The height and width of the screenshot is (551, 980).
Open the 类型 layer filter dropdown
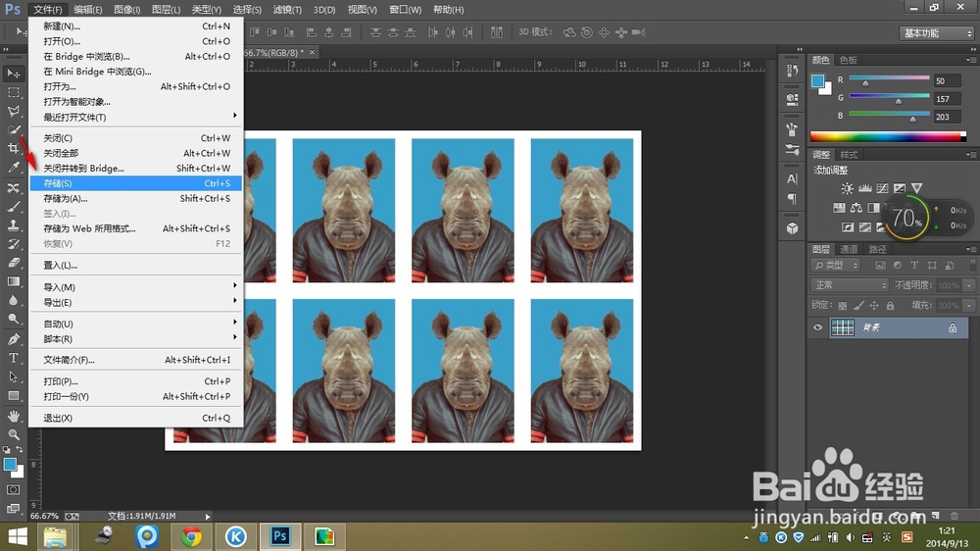(x=836, y=265)
